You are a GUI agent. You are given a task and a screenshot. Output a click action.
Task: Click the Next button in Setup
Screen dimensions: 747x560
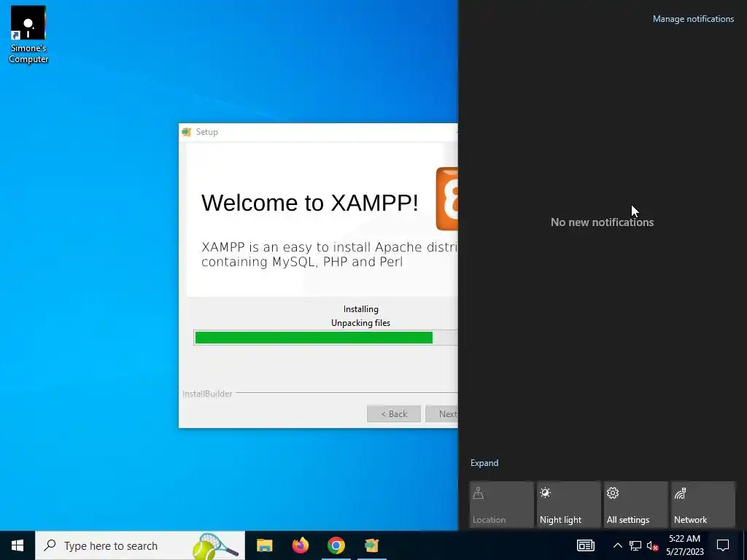point(441,414)
